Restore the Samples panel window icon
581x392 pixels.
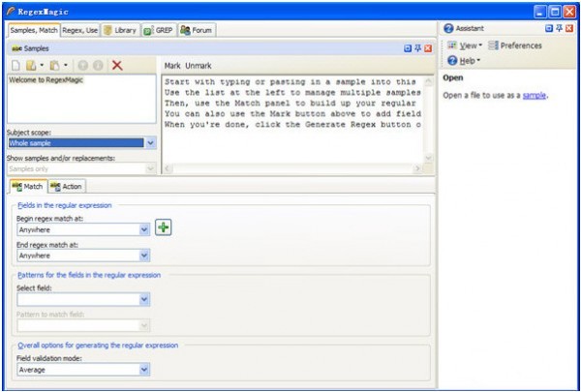pos(407,47)
